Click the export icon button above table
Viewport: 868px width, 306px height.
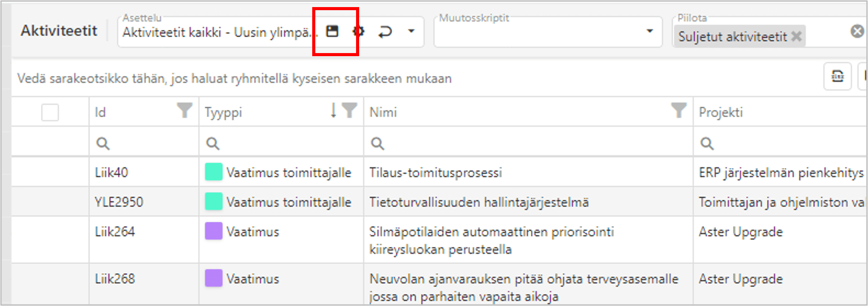click(837, 76)
